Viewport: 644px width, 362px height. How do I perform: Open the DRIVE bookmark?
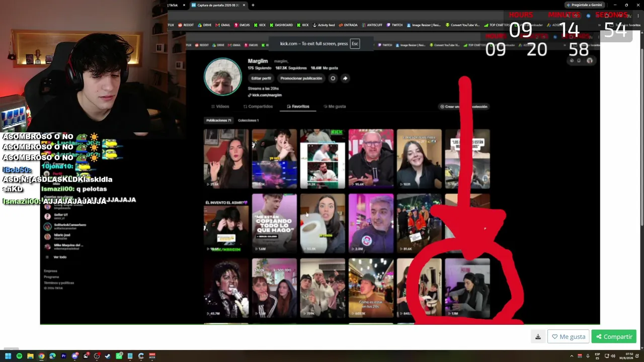[205, 25]
